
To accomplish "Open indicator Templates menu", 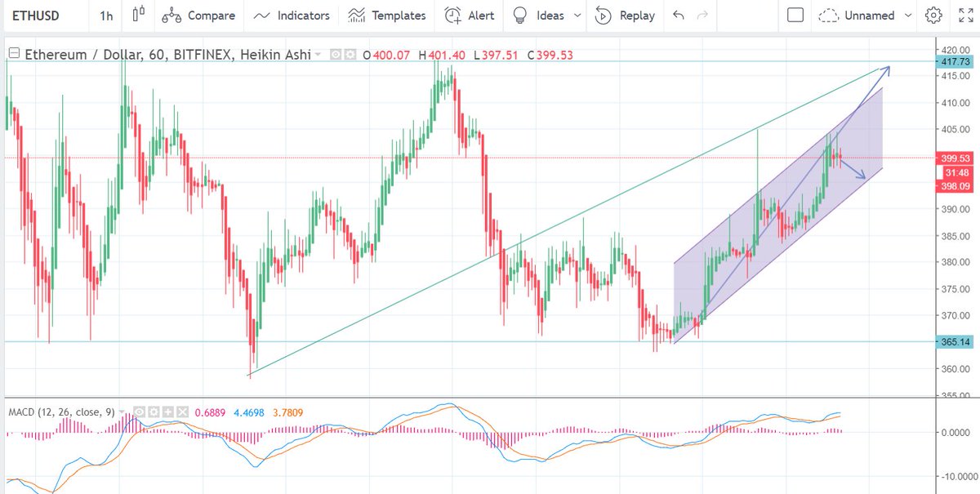I will pyautogui.click(x=387, y=16).
